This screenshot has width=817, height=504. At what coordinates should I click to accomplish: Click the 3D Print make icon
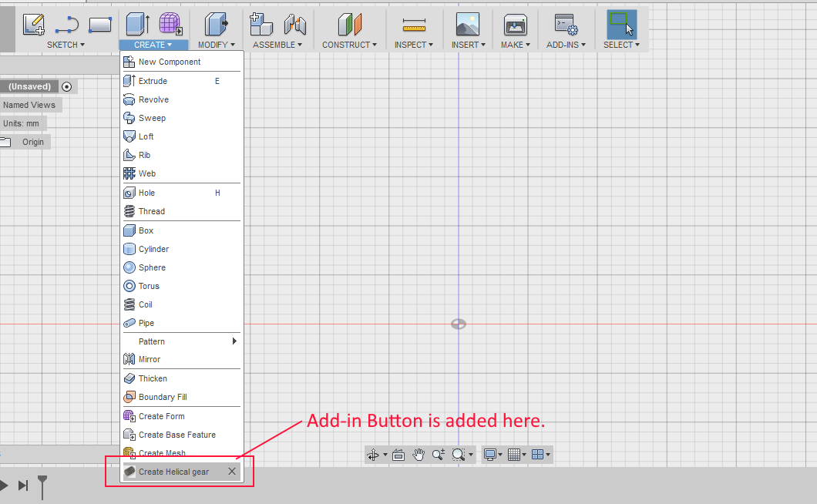(x=516, y=25)
